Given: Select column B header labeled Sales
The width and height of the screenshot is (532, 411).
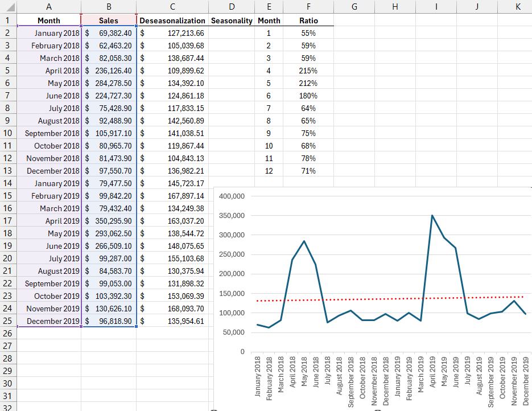Looking at the screenshot, I should coord(108,7).
